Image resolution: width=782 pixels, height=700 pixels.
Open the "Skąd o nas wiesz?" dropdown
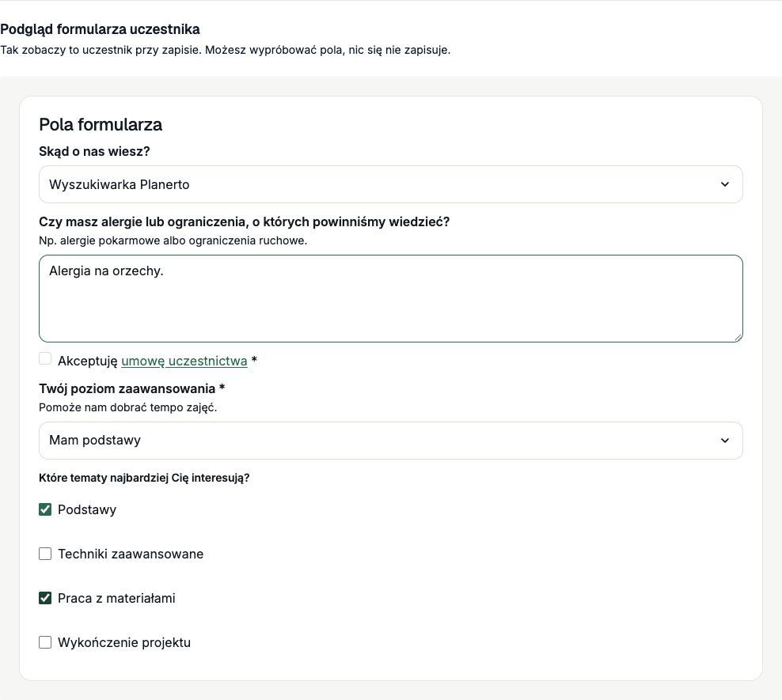click(x=391, y=184)
